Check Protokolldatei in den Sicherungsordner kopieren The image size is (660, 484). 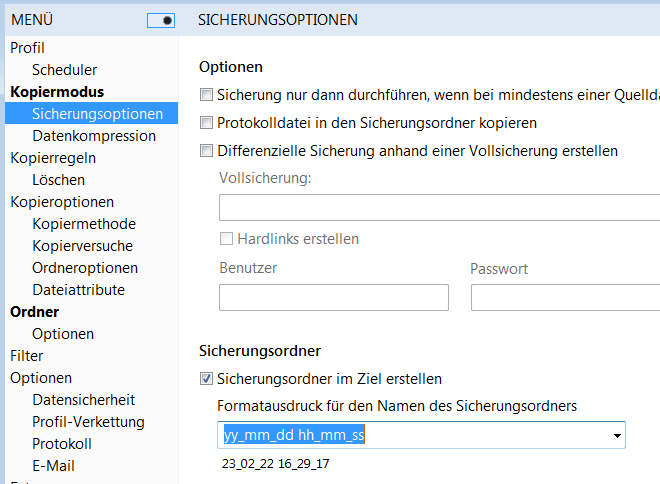pyautogui.click(x=207, y=123)
